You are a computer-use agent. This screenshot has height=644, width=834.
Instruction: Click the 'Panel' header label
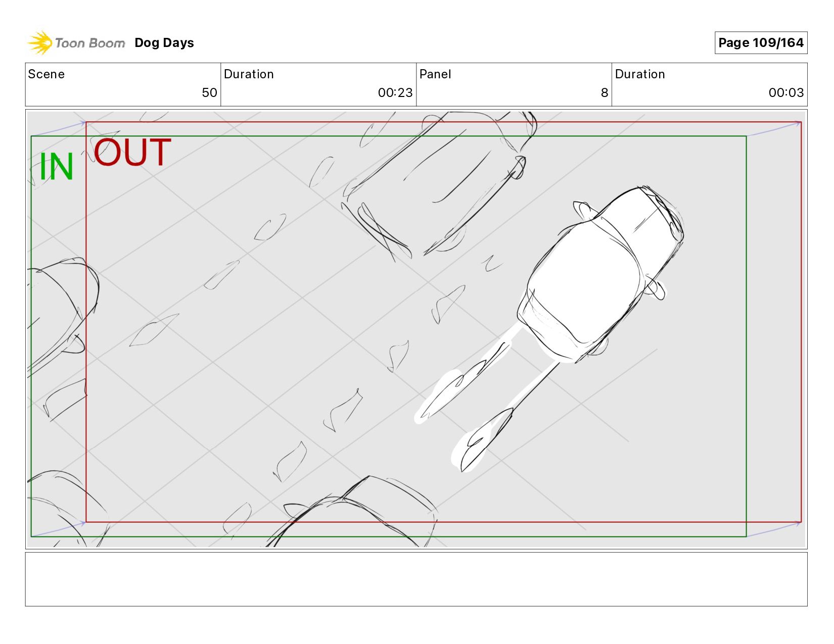click(x=435, y=74)
